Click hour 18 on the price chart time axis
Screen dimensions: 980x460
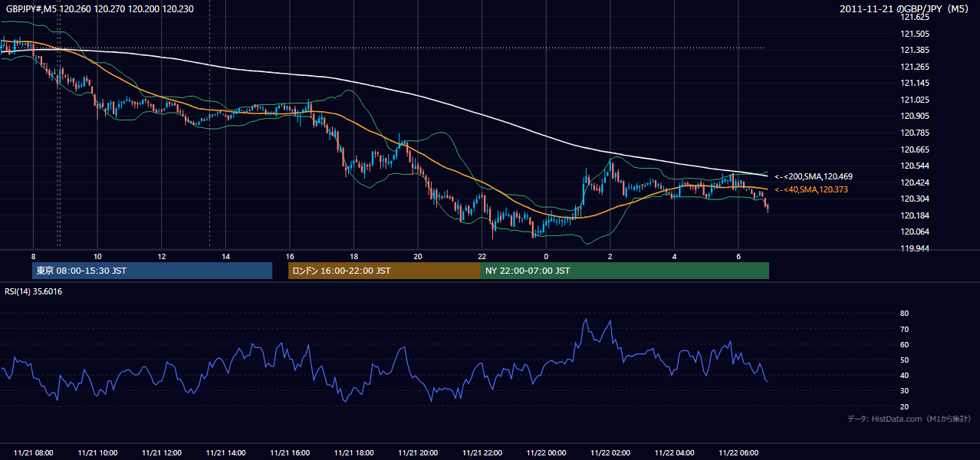click(354, 256)
